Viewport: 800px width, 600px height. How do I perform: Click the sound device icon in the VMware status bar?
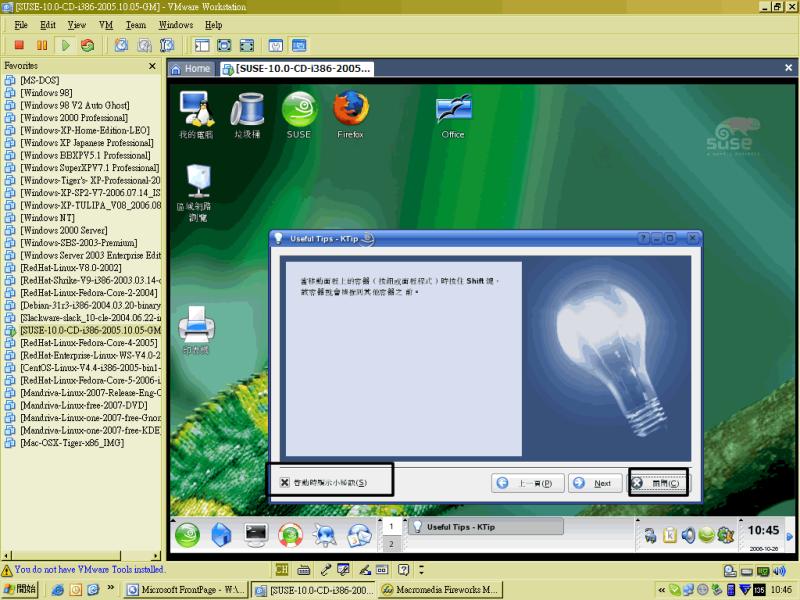click(779, 571)
